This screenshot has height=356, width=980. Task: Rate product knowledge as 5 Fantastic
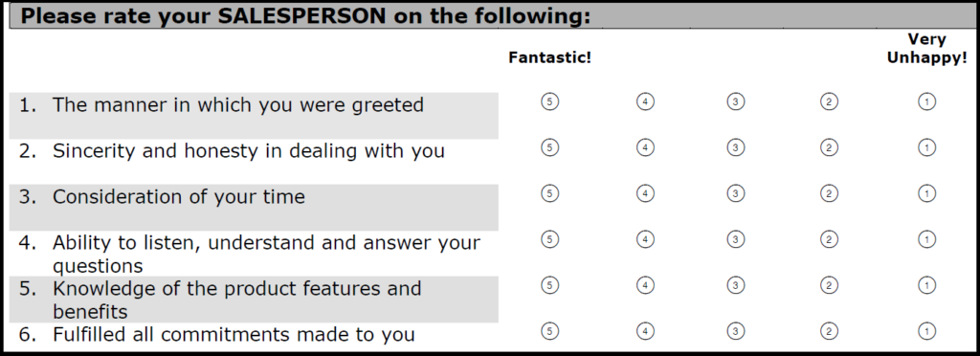549,285
